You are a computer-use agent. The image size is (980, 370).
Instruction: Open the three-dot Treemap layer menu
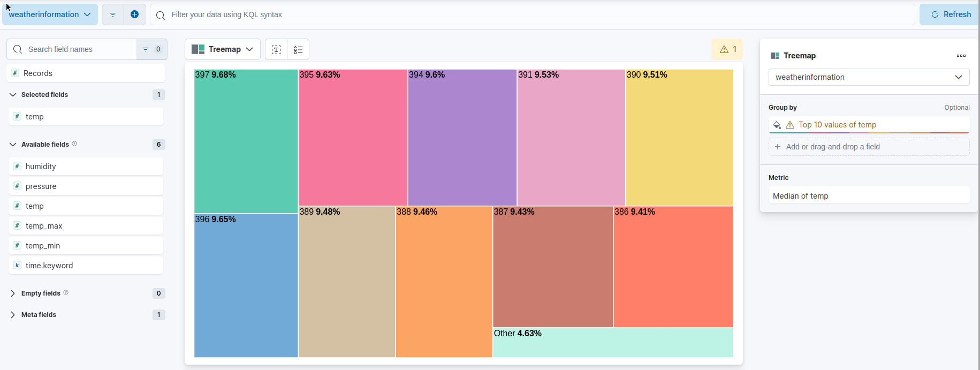(x=961, y=56)
